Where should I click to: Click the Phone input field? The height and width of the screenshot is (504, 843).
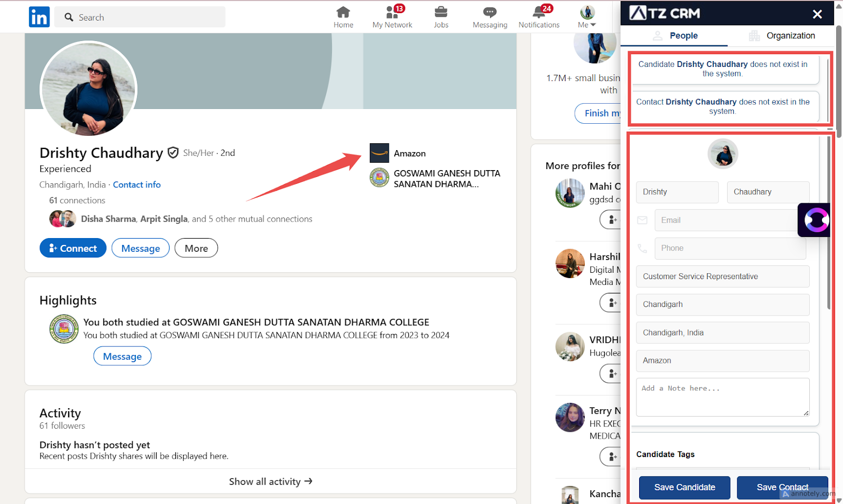[730, 248]
